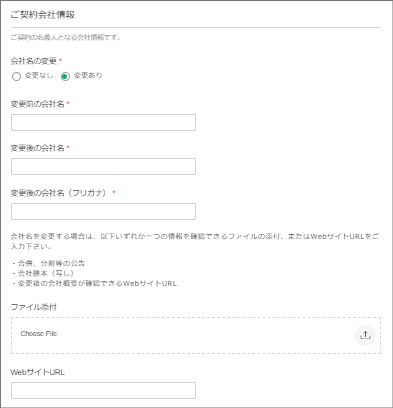Image resolution: width=393 pixels, height=408 pixels.
Task: Click the ご契約会社情報 heading
Action: tap(42, 15)
